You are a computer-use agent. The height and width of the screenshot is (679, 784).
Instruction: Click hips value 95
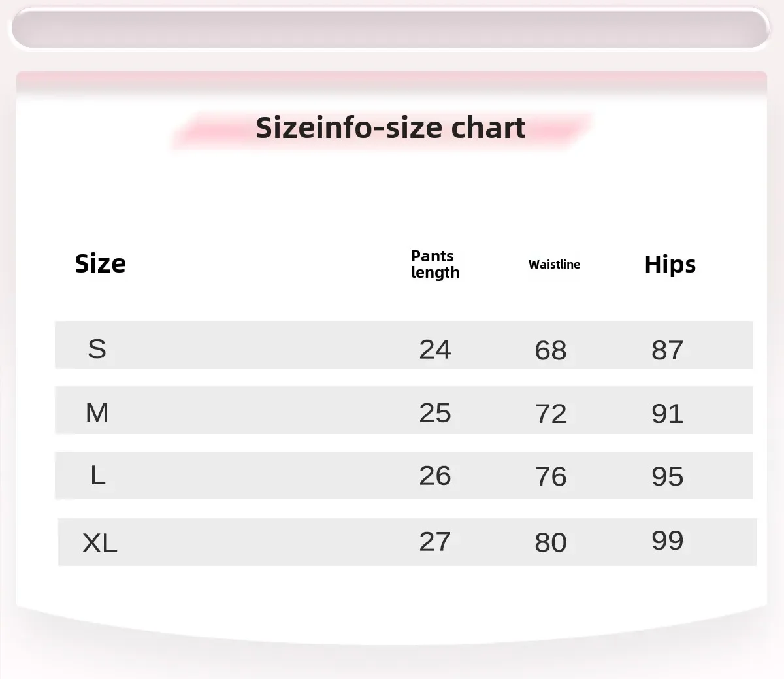click(x=667, y=476)
